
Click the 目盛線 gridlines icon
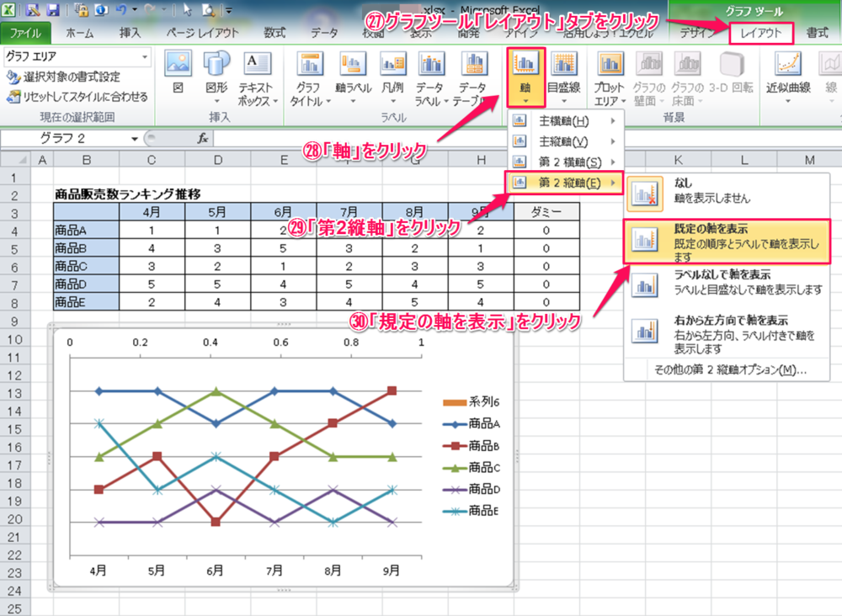click(x=562, y=72)
